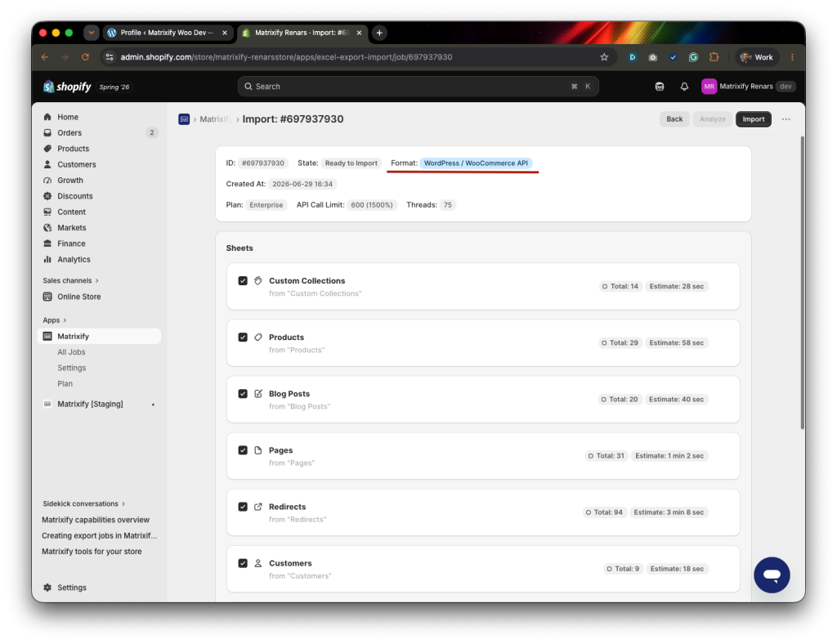Click the Redirects arrow icon
This screenshot has height=644, width=837.
(258, 507)
